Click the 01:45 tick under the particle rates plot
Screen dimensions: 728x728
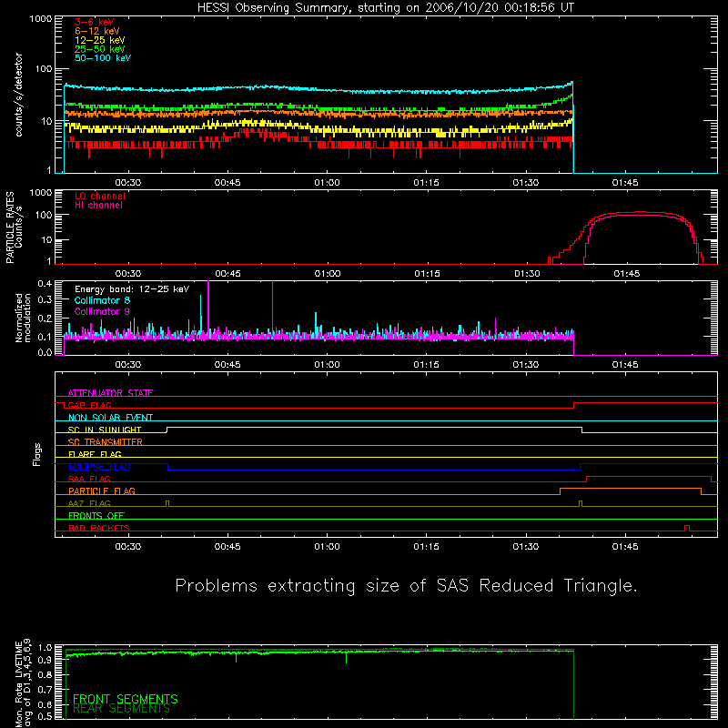pos(627,274)
